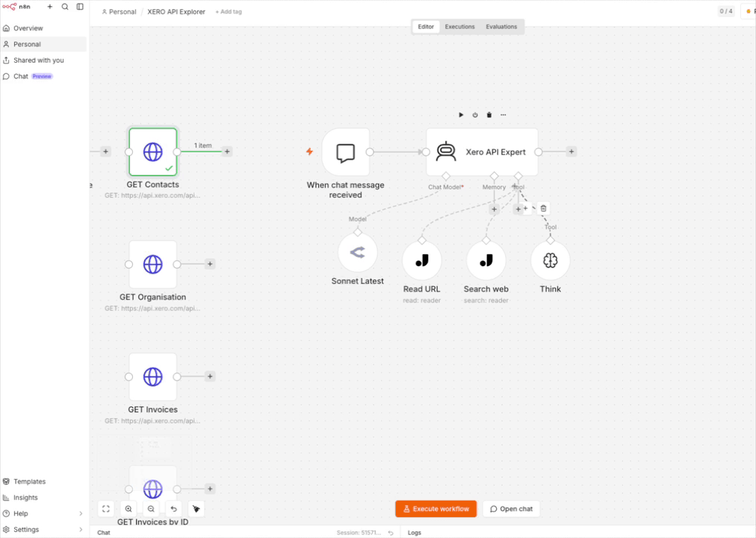Add node after Xero API Expert output

pyautogui.click(x=571, y=152)
